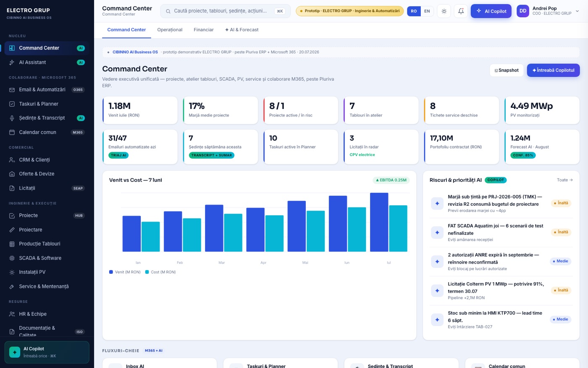Open the 17% Marjă medie proiecte card

click(220, 110)
